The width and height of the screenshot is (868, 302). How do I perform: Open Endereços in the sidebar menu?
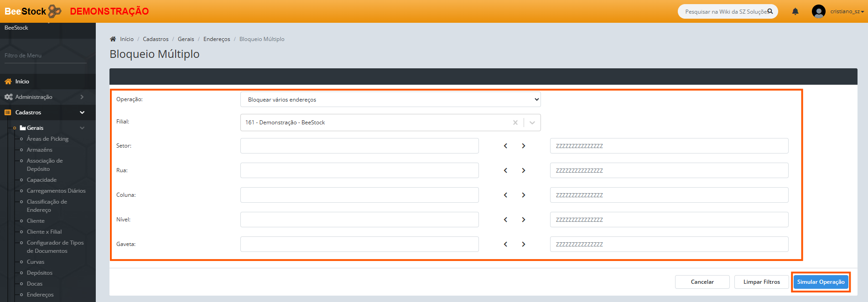[40, 295]
